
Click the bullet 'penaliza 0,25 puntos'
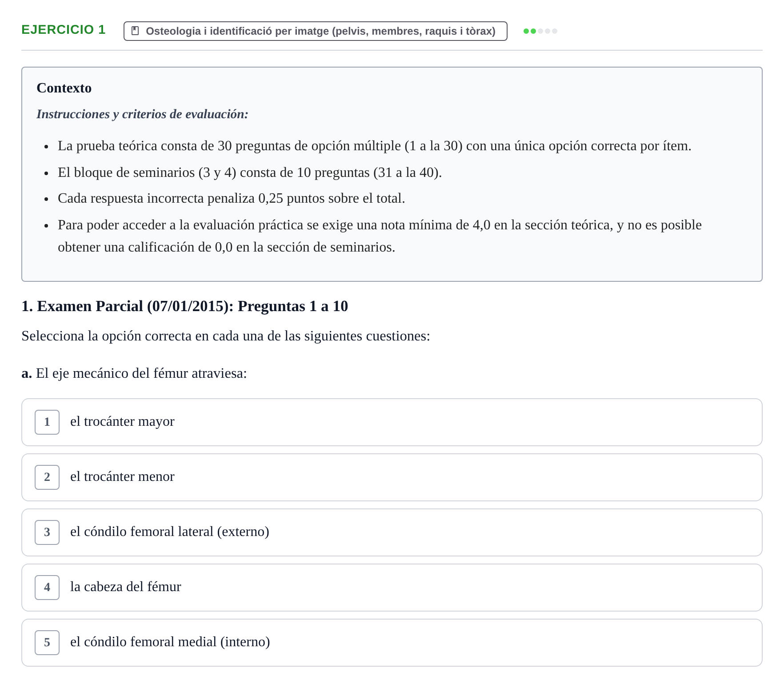coord(231,198)
